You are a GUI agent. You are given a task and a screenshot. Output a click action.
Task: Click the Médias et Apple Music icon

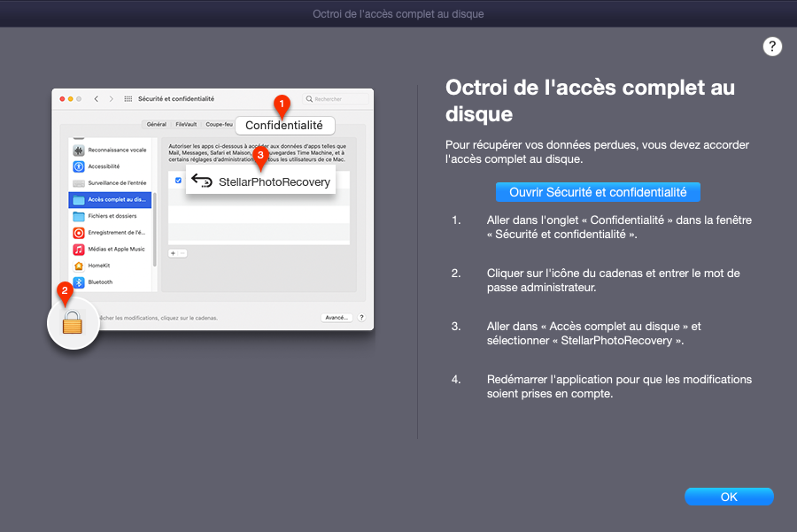(78, 249)
